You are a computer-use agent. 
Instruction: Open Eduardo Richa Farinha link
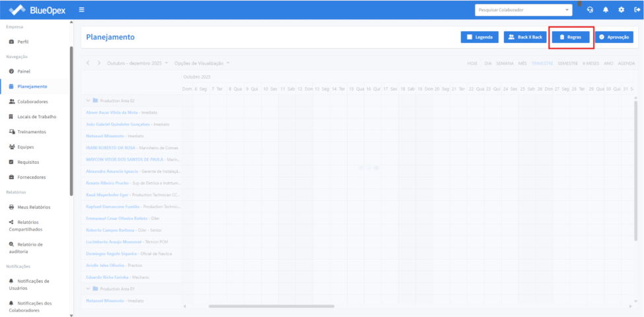[x=107, y=277]
